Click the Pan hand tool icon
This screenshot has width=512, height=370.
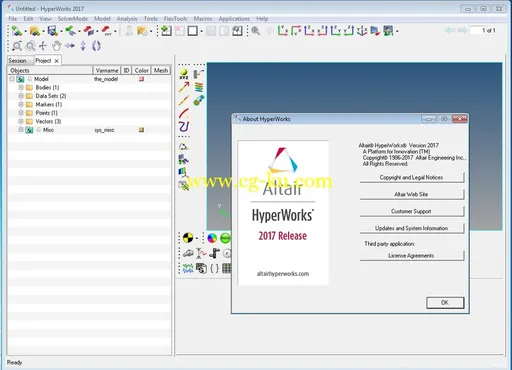(57, 46)
